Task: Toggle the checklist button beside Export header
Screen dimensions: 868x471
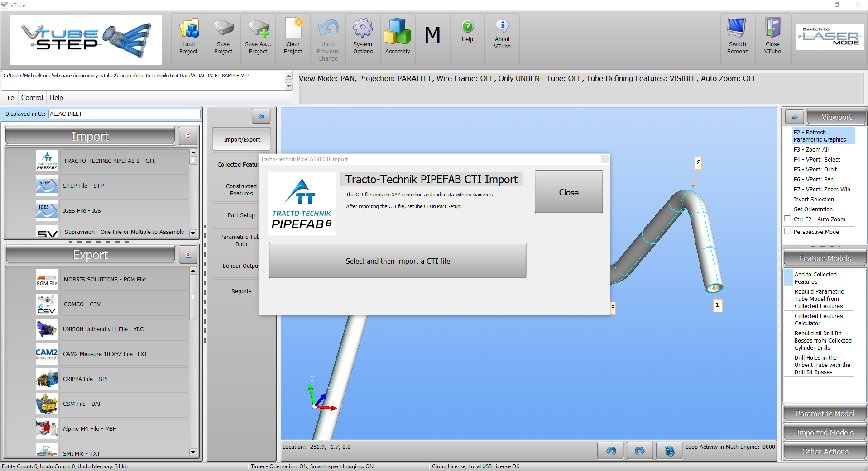Action: pos(188,255)
